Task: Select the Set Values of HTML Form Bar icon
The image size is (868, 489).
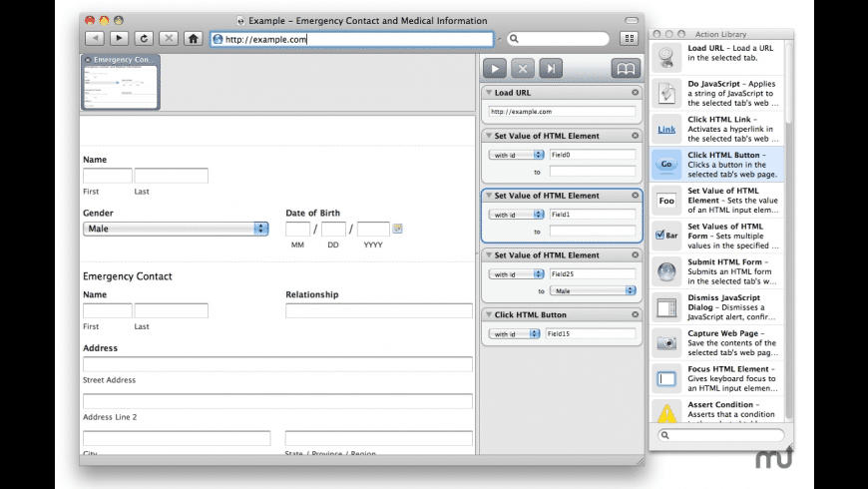Action: (x=666, y=236)
